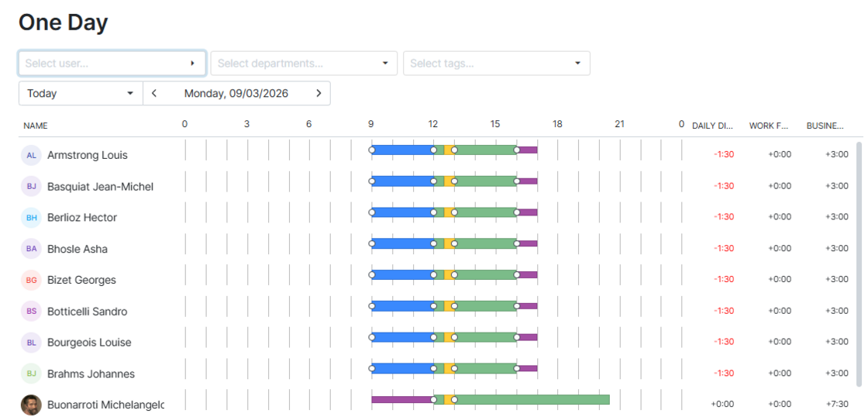The width and height of the screenshot is (868, 417).
Task: Click Bizet Georges +0:00 work value
Action: pos(780,280)
